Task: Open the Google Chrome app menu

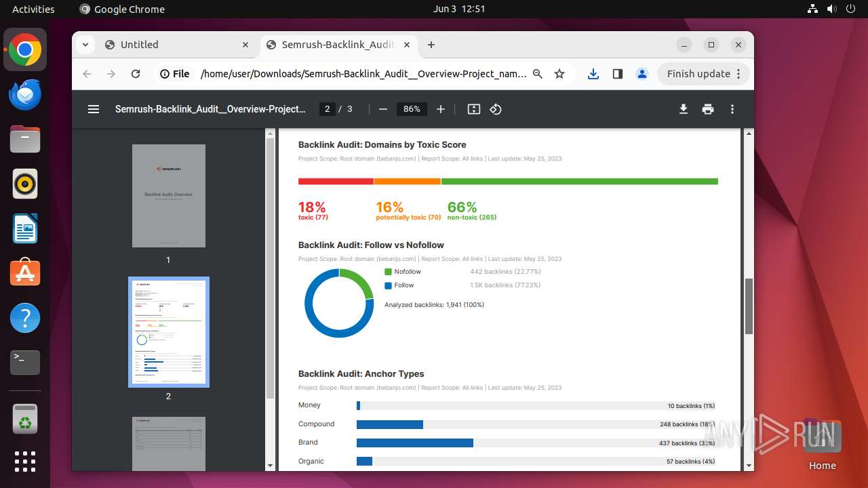Action: click(122, 9)
